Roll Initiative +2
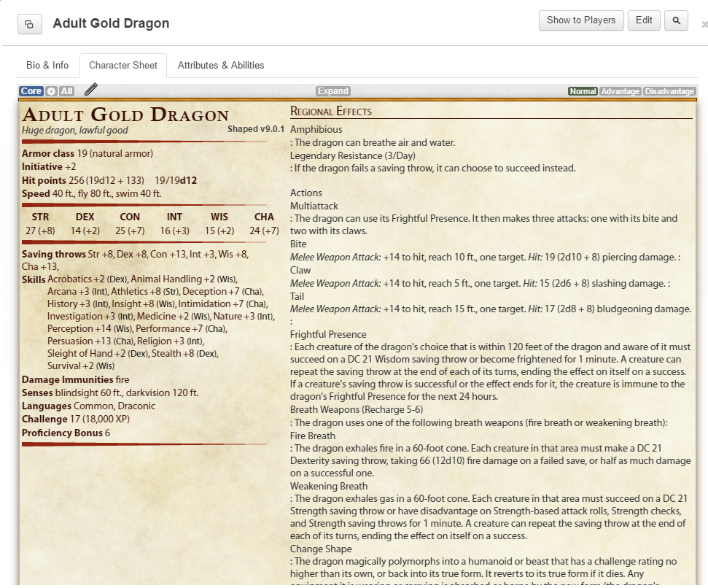Screen dimensions: 708x588 [x=49, y=166]
